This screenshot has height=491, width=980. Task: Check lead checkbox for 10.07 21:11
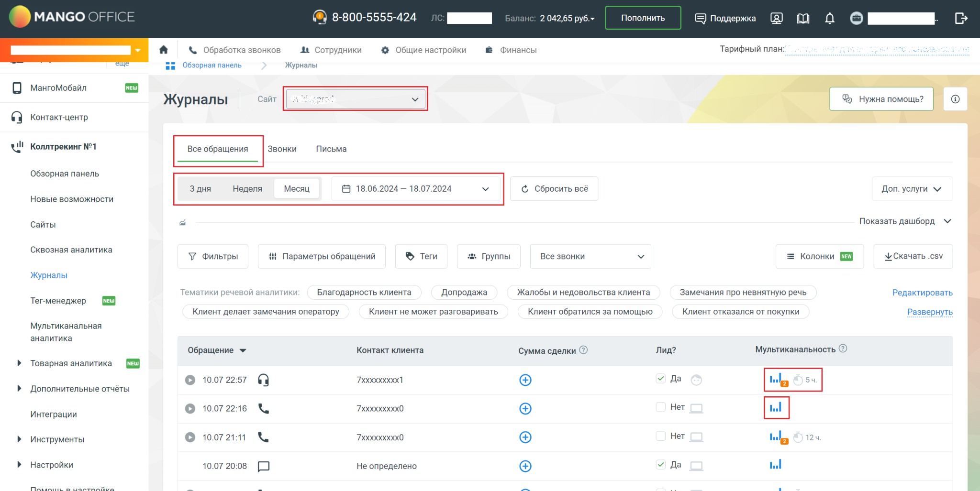660,436
